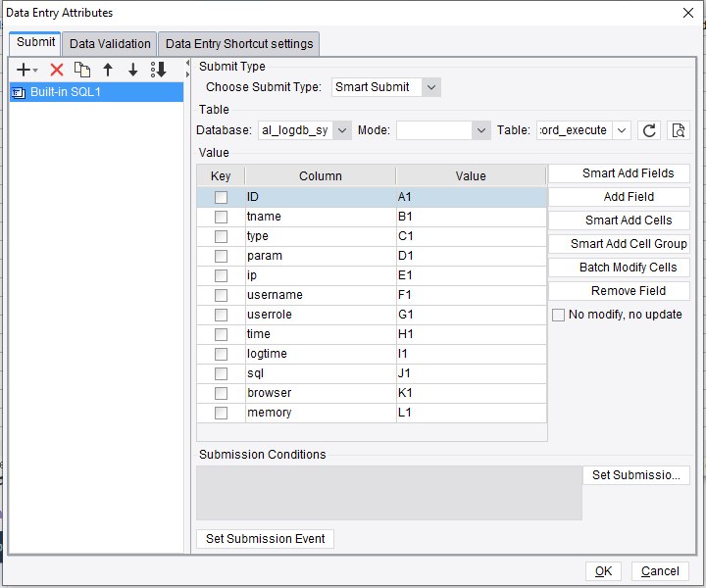Click the empty Mode field

point(434,130)
